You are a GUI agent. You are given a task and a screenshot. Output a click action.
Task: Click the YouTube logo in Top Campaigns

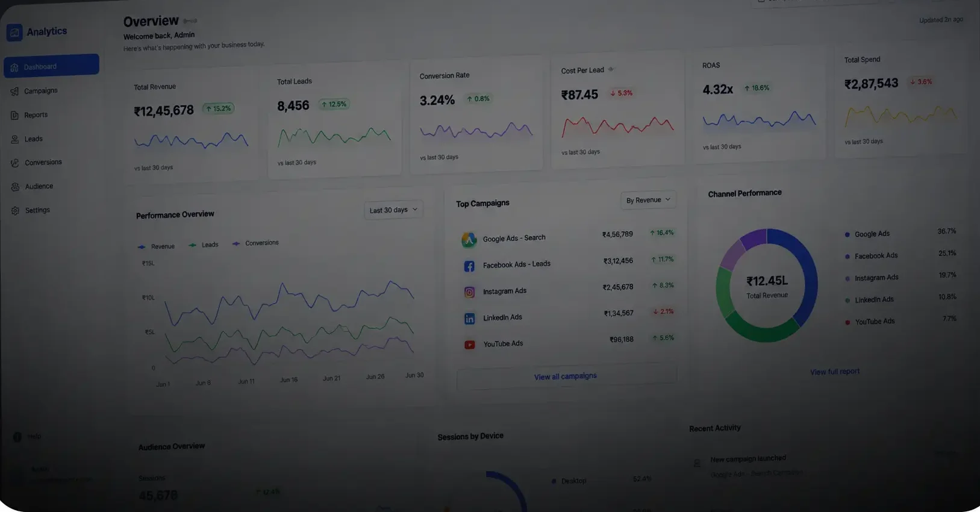(x=470, y=345)
